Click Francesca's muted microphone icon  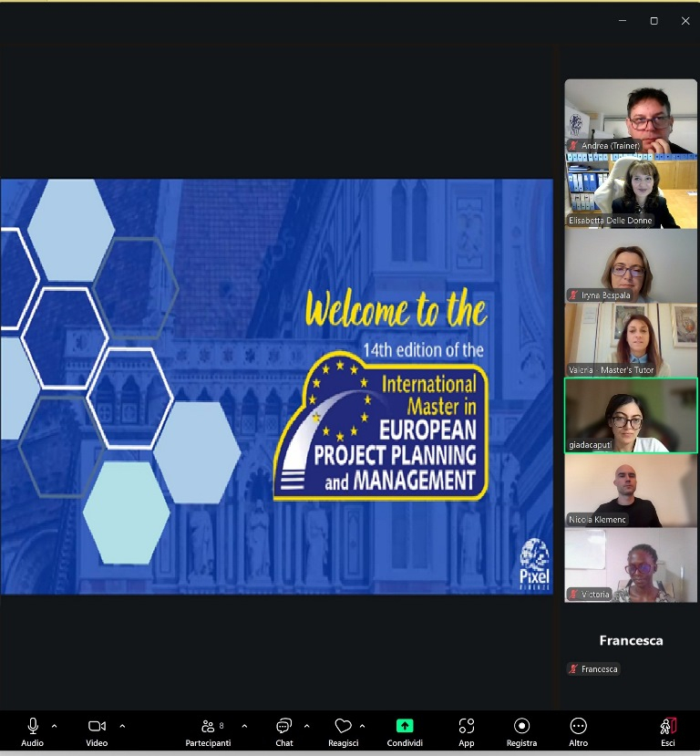click(x=573, y=669)
